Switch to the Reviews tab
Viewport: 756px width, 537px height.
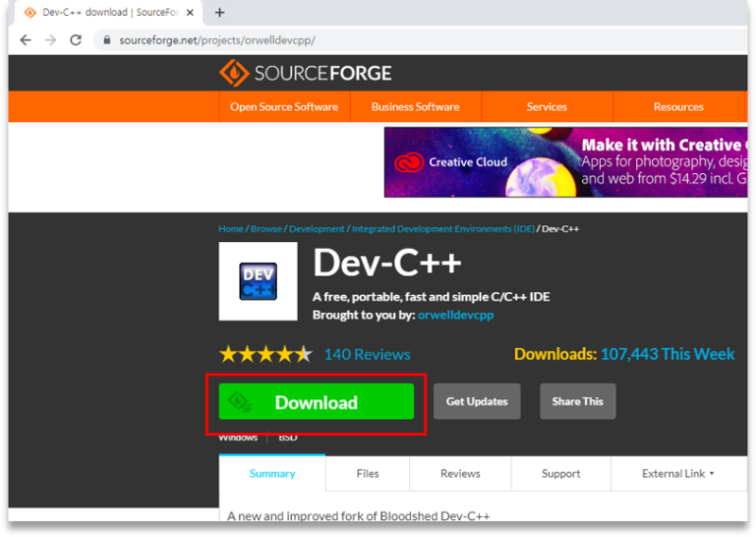460,474
